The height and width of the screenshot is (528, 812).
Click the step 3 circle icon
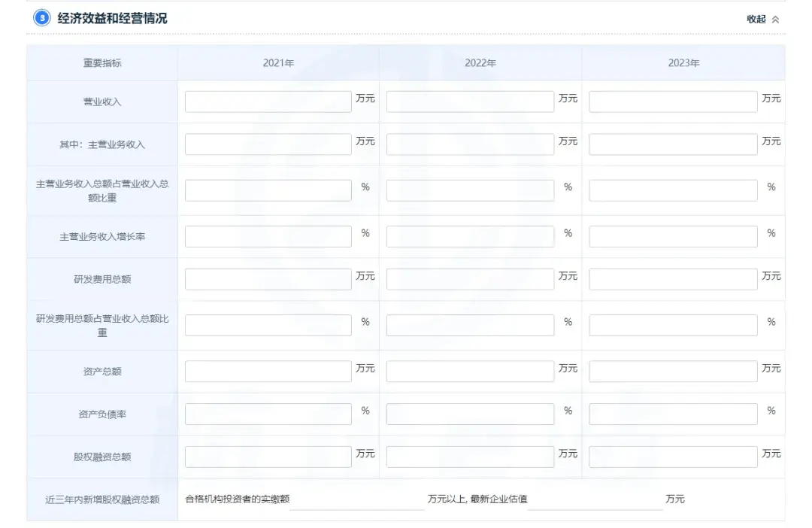coord(42,18)
